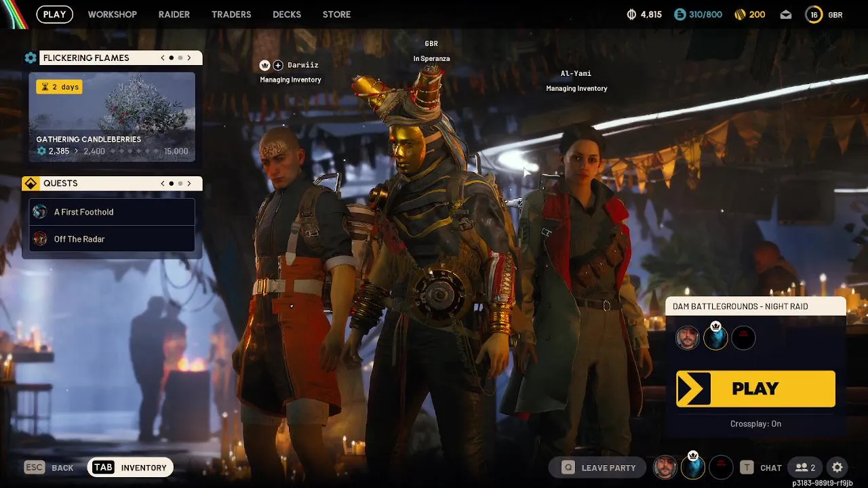Go to the Decks tab
Image resolution: width=868 pixels, height=488 pixels.
(x=287, y=14)
